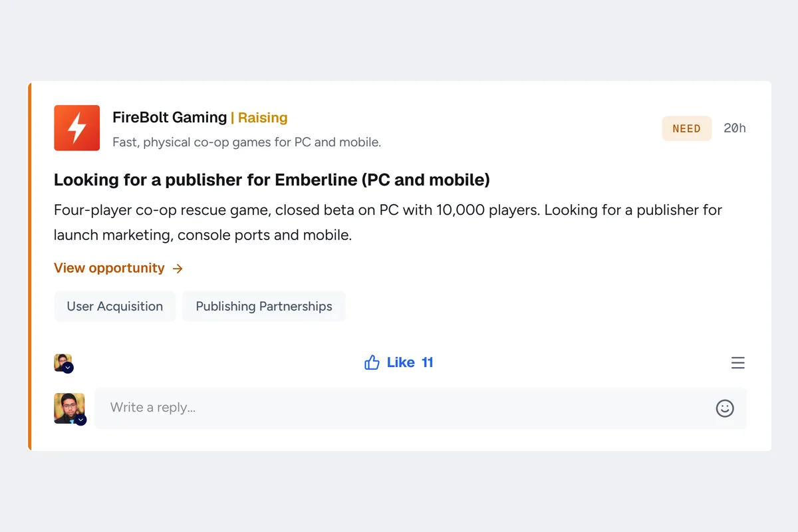Image resolution: width=798 pixels, height=532 pixels.
Task: Select the Publishing Partnerships tag
Action: (264, 307)
